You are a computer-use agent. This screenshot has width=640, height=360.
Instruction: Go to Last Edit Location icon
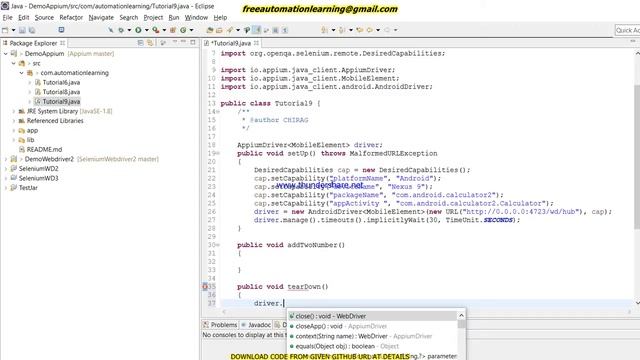pyautogui.click(x=360, y=30)
